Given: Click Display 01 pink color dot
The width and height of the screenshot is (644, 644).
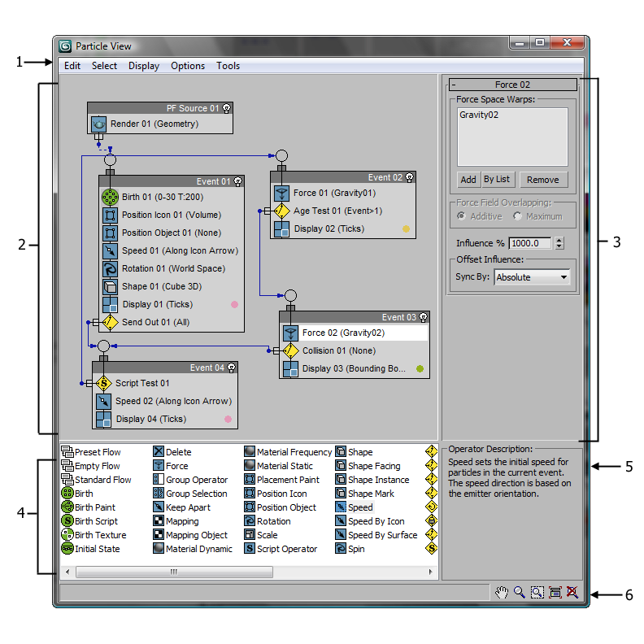Looking at the screenshot, I should pyautogui.click(x=234, y=304).
